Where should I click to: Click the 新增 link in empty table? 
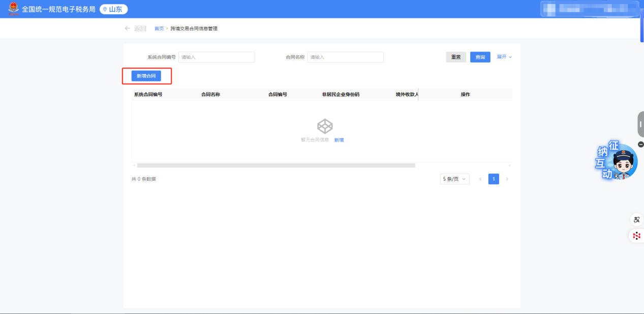point(339,140)
